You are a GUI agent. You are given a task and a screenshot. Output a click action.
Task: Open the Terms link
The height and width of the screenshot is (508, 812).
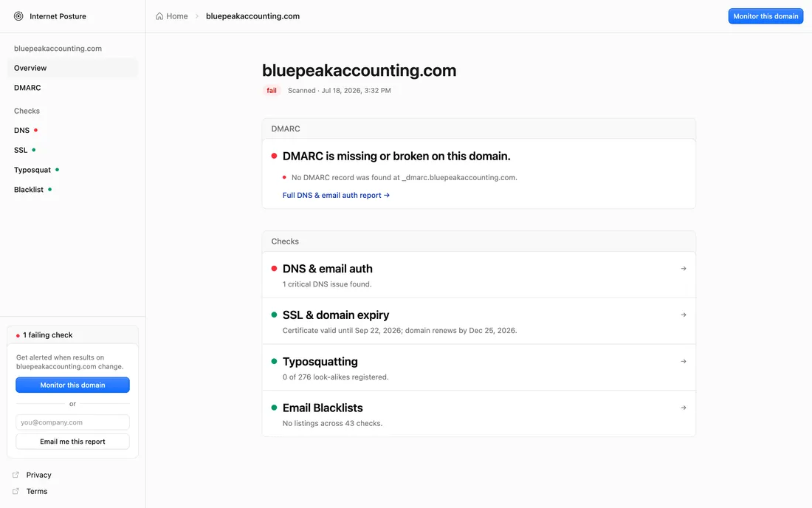pos(37,492)
